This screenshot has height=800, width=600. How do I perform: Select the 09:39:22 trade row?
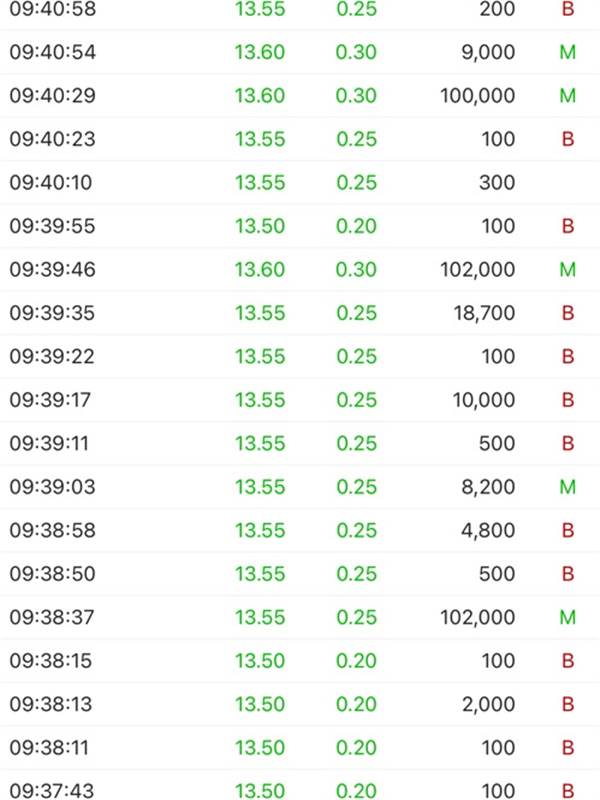tap(300, 356)
